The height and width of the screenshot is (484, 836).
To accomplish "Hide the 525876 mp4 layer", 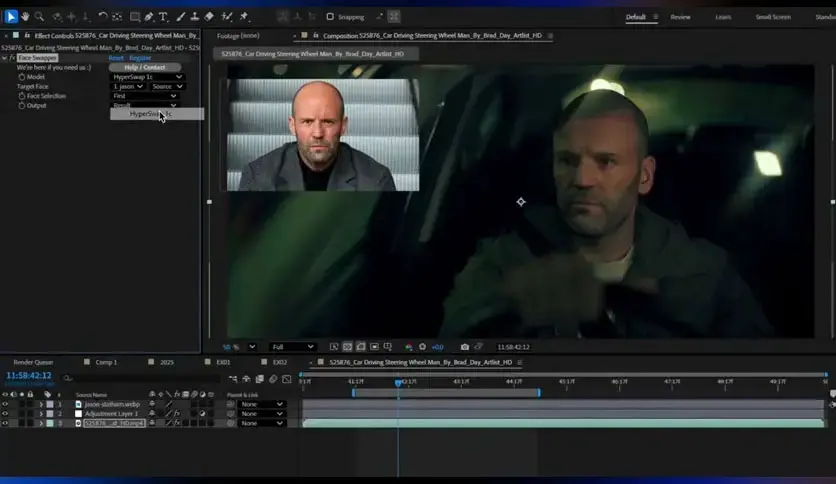I will coord(5,423).
